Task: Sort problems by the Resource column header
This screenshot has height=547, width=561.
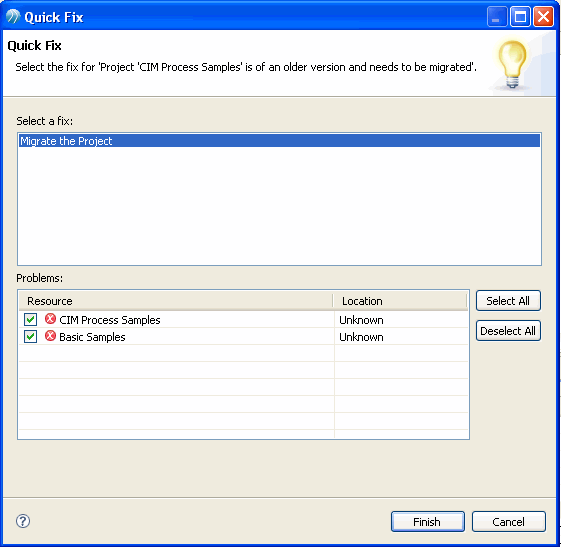Action: click(176, 301)
